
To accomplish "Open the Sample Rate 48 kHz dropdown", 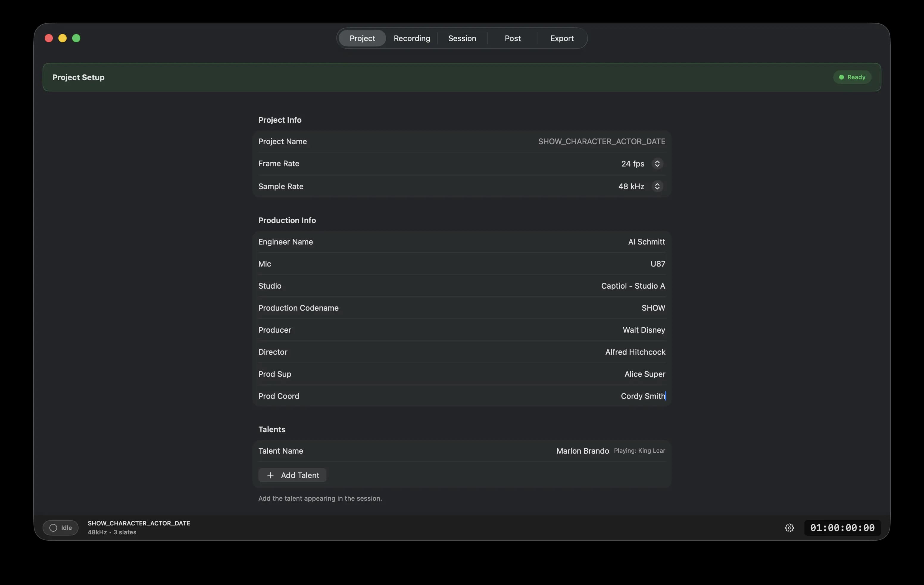I will coord(657,186).
